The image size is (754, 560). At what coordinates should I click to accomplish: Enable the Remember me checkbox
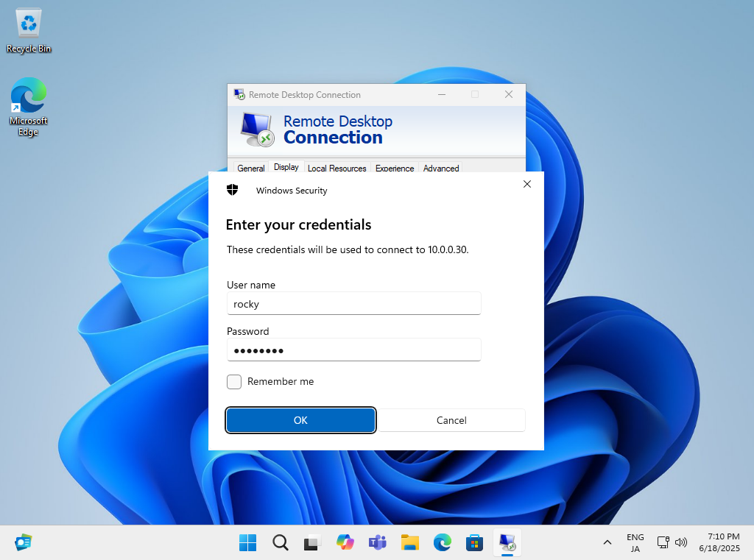[x=233, y=382]
